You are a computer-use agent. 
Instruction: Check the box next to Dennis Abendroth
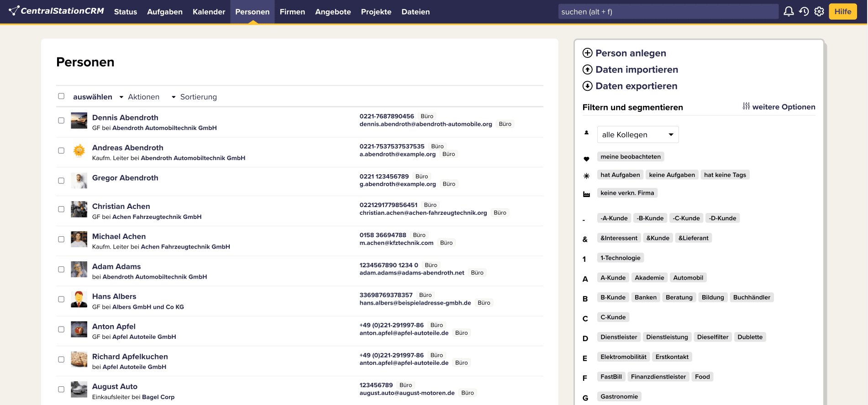(x=61, y=120)
